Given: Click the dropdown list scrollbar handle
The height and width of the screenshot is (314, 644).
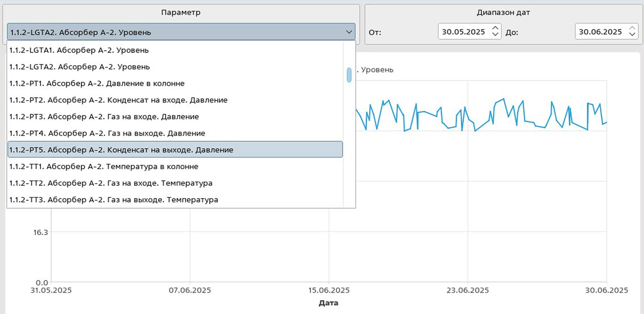Looking at the screenshot, I should (x=349, y=75).
